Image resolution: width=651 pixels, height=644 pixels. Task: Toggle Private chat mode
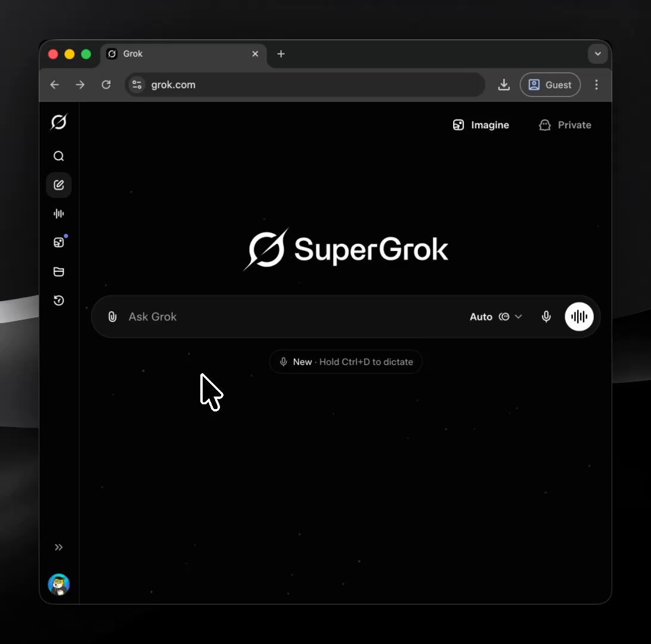click(565, 125)
